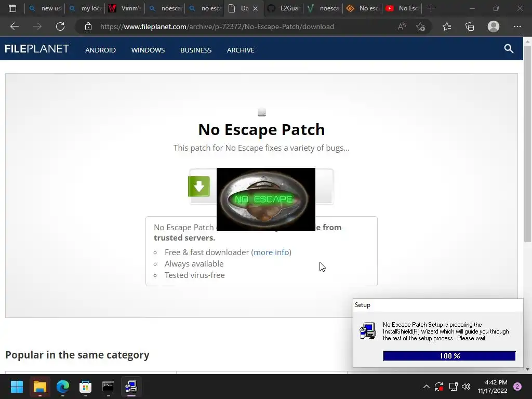Open the Command Prompt taskbar icon
The height and width of the screenshot is (399, 532).
pyautogui.click(x=108, y=387)
